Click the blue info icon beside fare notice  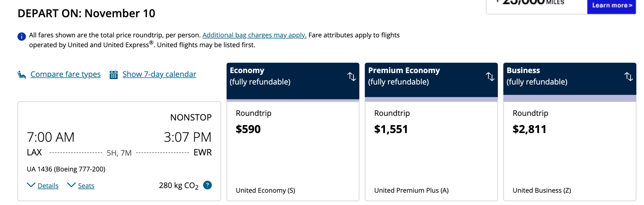tap(22, 37)
